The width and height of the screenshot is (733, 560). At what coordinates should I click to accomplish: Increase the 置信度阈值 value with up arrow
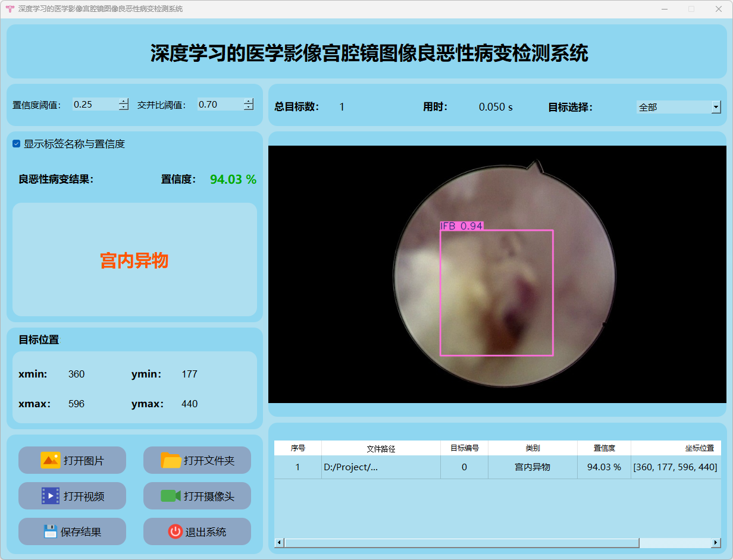pyautogui.click(x=123, y=101)
